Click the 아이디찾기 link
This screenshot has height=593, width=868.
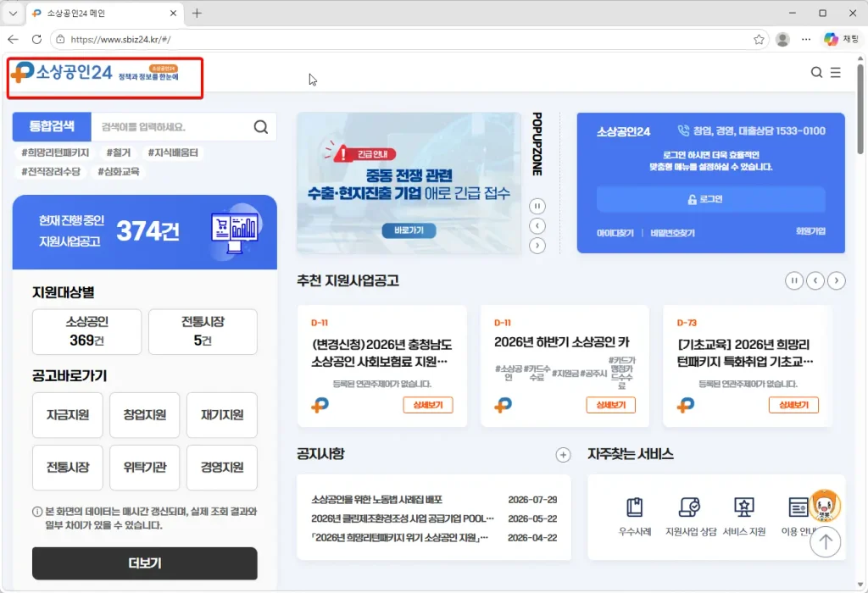pos(615,233)
